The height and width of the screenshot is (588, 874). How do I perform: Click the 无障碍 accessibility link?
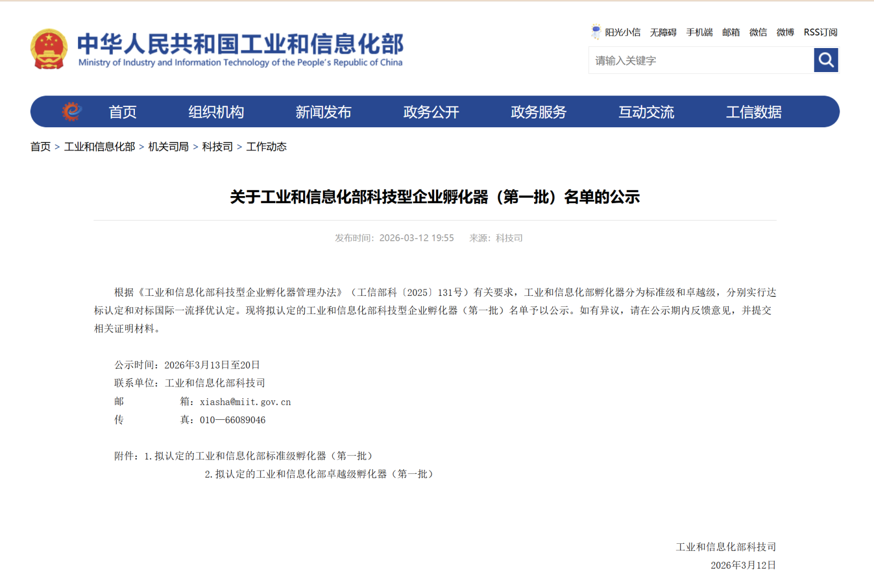[x=663, y=32]
